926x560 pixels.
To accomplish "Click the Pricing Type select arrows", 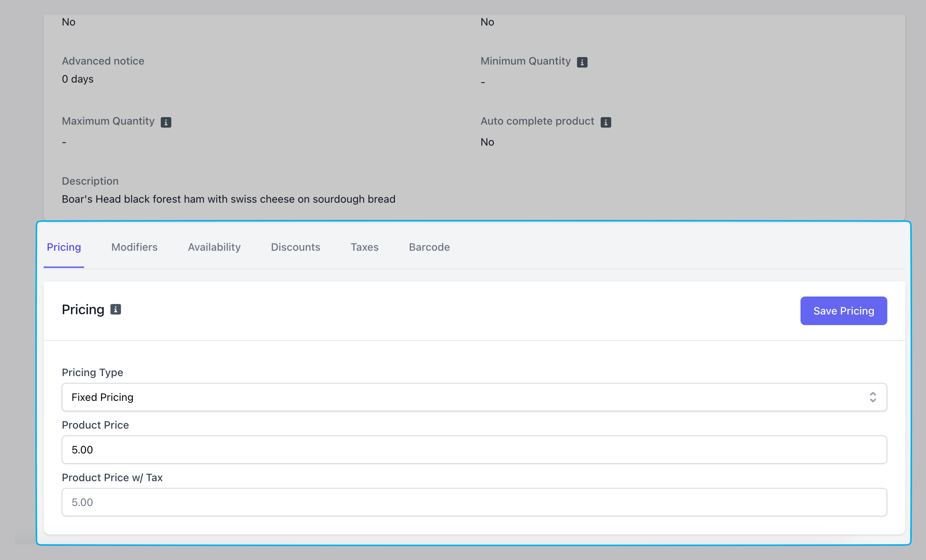I will point(873,397).
